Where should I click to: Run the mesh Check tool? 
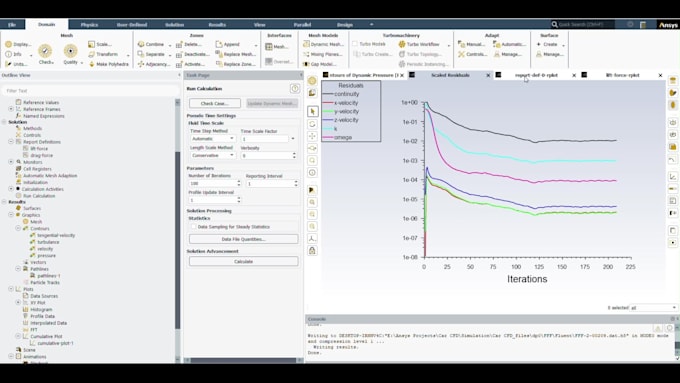[45, 54]
